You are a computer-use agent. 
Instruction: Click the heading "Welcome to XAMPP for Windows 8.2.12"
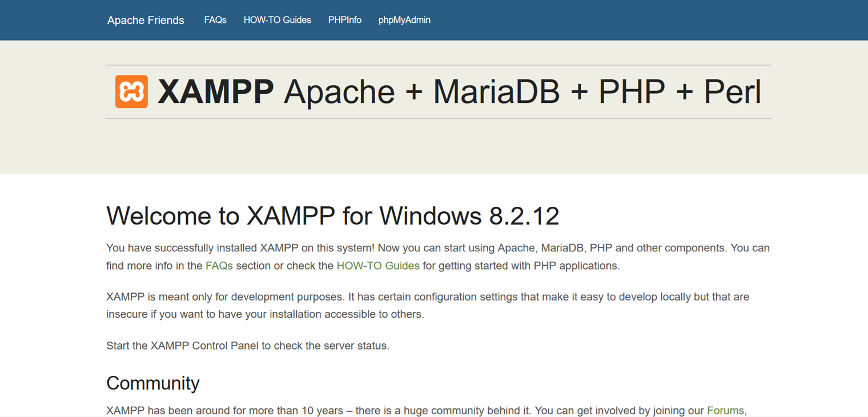tap(333, 216)
